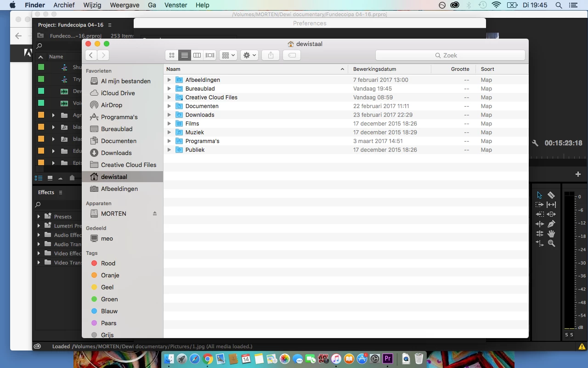Open the Finder action gear dropdown
Viewport: 588px width, 368px height.
tap(249, 55)
